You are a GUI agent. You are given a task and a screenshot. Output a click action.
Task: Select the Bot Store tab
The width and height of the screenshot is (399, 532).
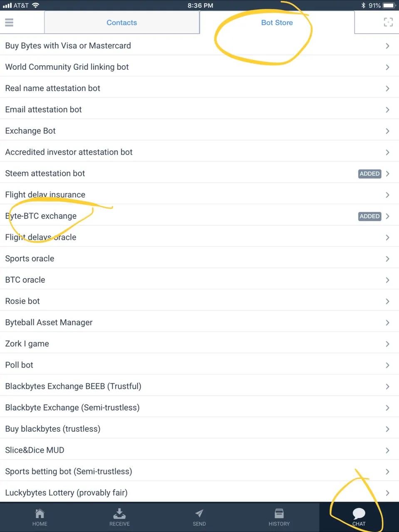[x=277, y=22]
